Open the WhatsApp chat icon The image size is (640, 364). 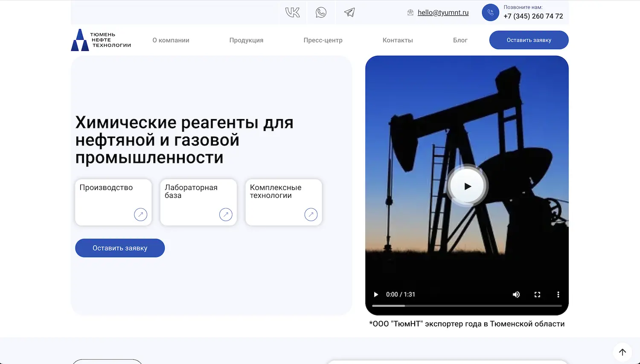(321, 12)
